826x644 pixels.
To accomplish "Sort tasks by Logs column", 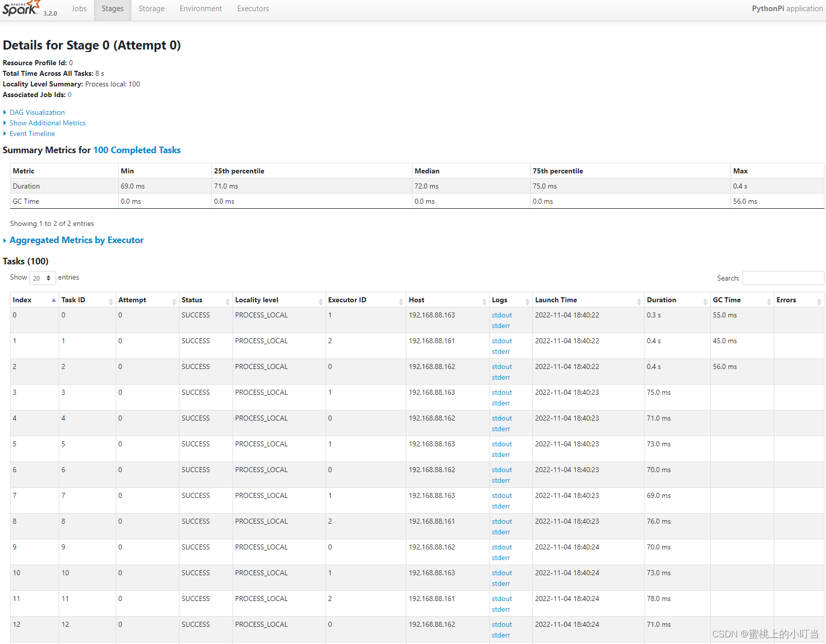I will (511, 300).
